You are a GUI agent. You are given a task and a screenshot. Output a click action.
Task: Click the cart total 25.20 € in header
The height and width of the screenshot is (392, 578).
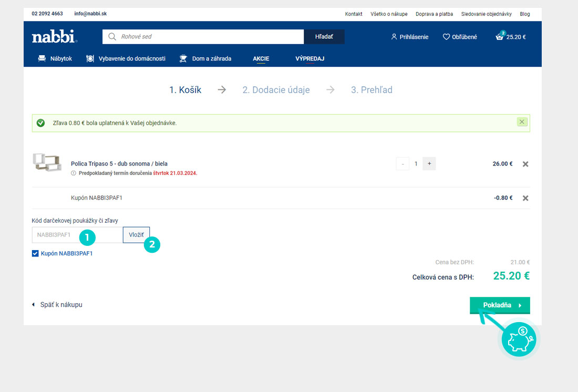pyautogui.click(x=516, y=37)
